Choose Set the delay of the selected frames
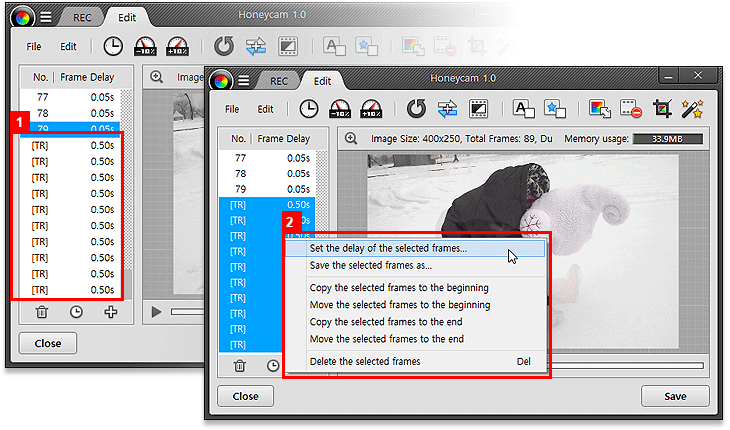Image resolution: width=730 pixels, height=430 pixels. click(388, 248)
